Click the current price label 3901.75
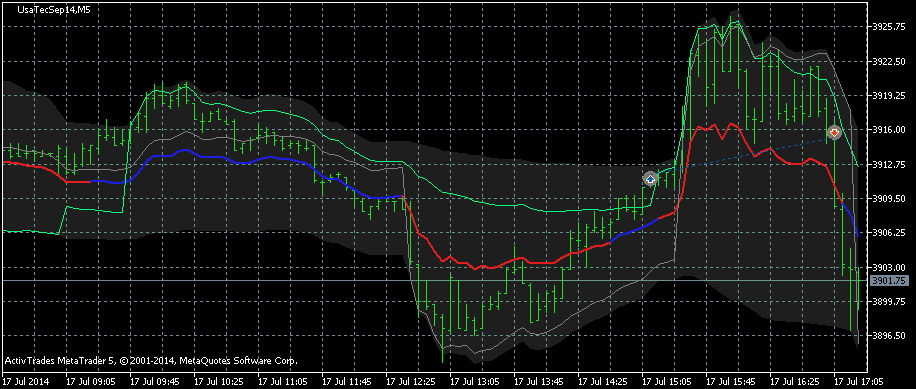Viewport: 916px width, 389px height. tap(888, 281)
